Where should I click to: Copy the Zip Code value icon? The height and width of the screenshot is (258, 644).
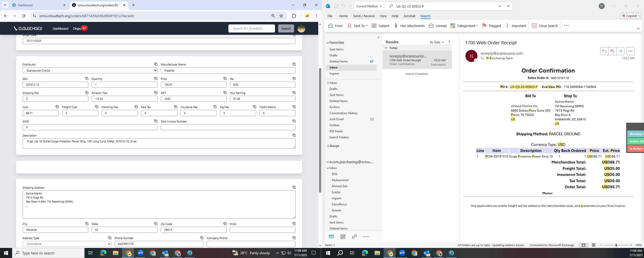225,224
